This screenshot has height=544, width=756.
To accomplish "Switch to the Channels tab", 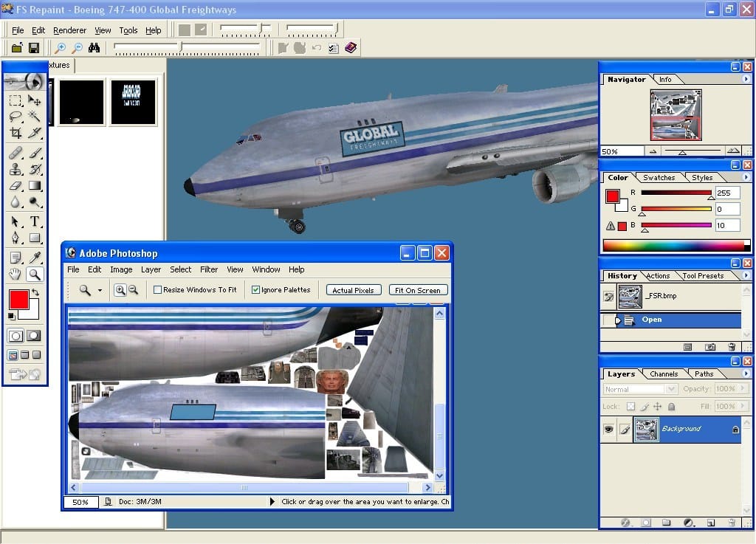I will click(664, 374).
